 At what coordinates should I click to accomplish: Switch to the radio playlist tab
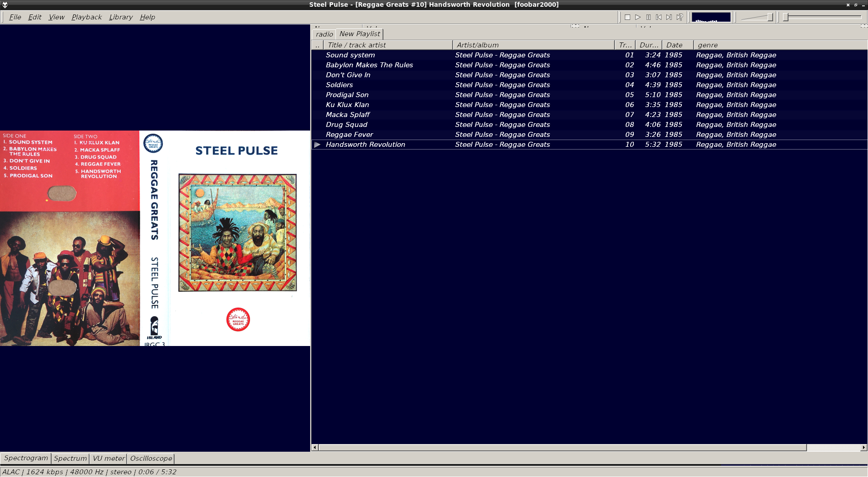324,34
